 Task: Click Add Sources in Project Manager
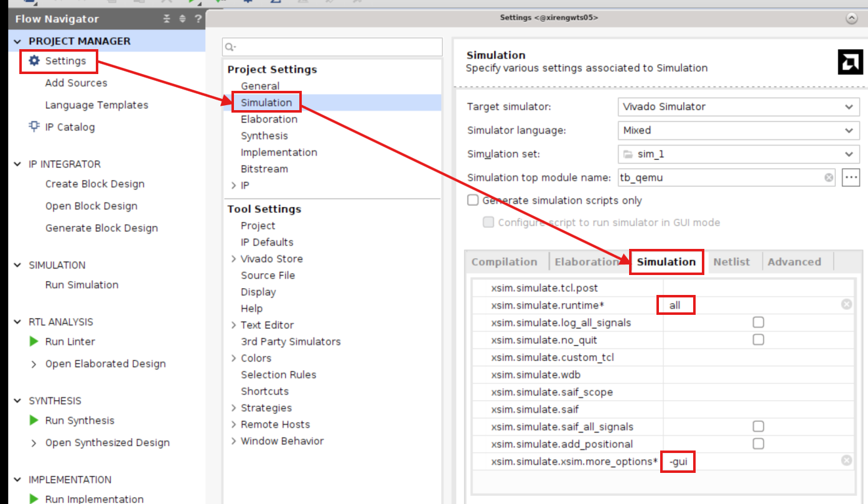coord(76,83)
